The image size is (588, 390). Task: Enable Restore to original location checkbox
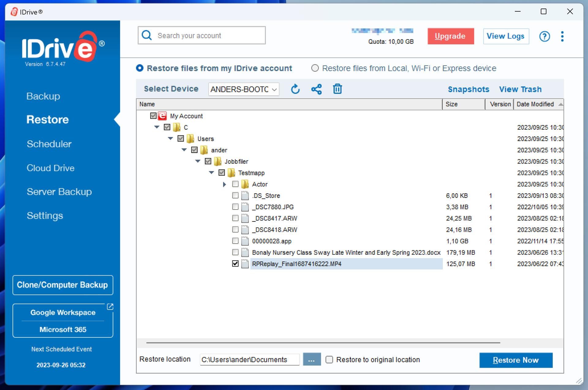(329, 360)
